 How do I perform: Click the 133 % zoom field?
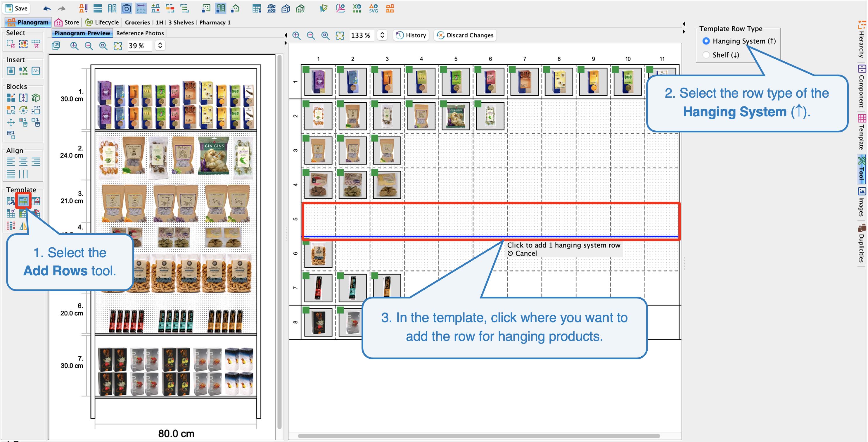(x=362, y=35)
